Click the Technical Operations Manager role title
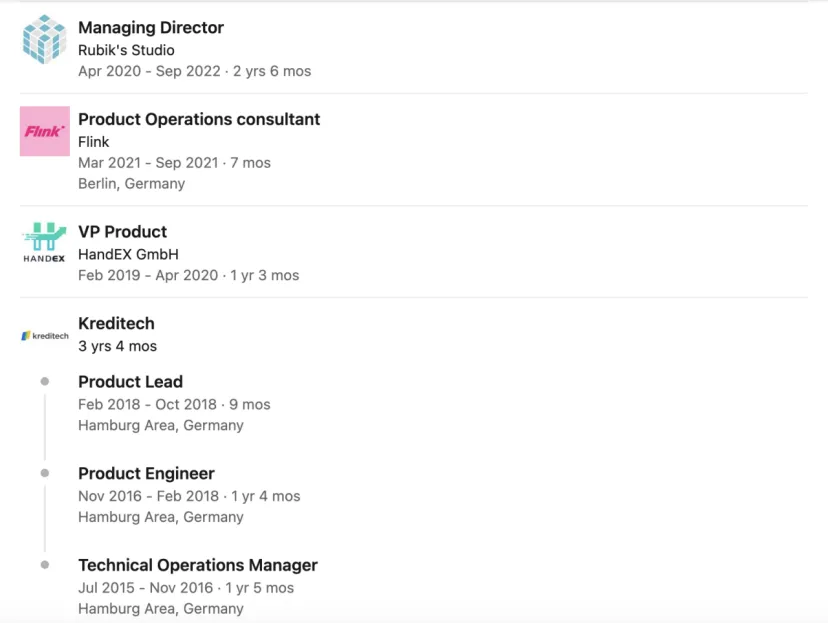The height and width of the screenshot is (623, 828). click(198, 565)
